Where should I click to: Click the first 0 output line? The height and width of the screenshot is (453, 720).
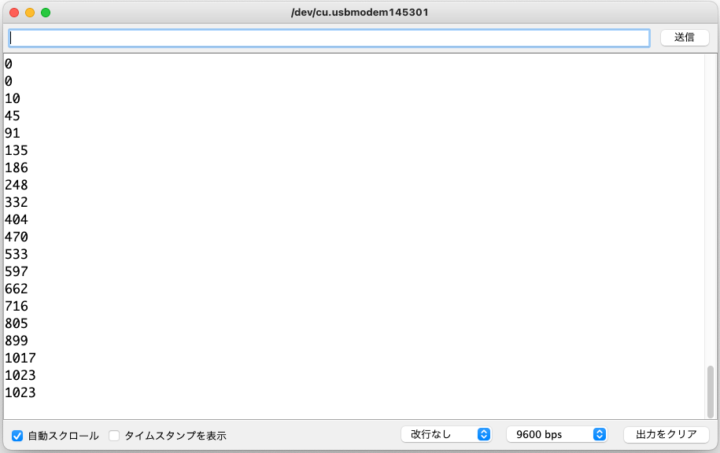(9, 63)
